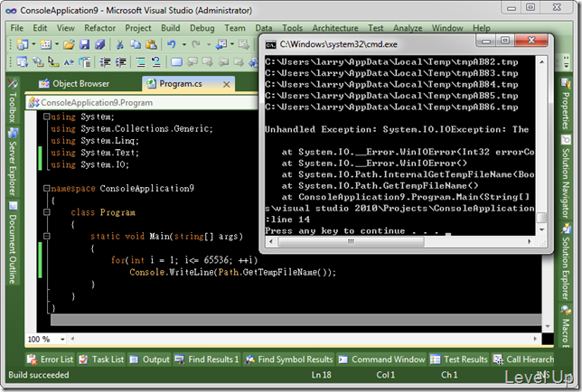Switch to the Object Browser tab

pyautogui.click(x=74, y=84)
